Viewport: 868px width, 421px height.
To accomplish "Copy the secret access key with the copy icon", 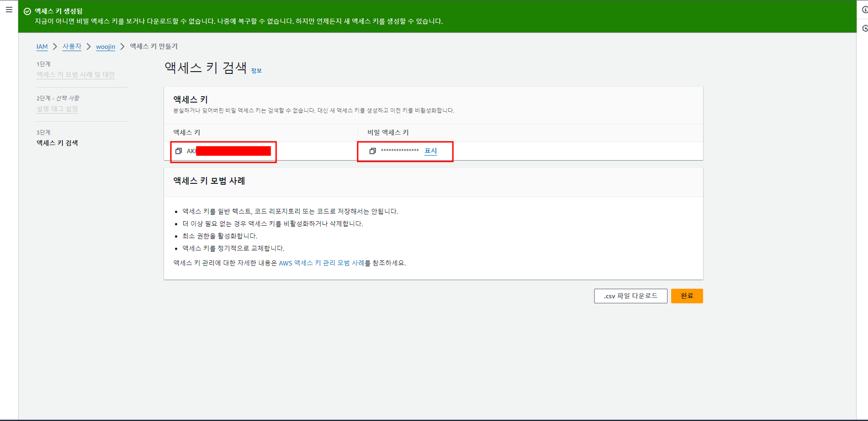I will point(373,151).
